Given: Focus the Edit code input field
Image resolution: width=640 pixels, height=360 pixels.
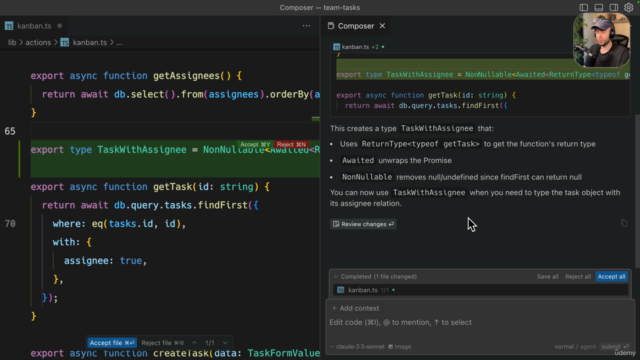Looking at the screenshot, I should (x=480, y=322).
